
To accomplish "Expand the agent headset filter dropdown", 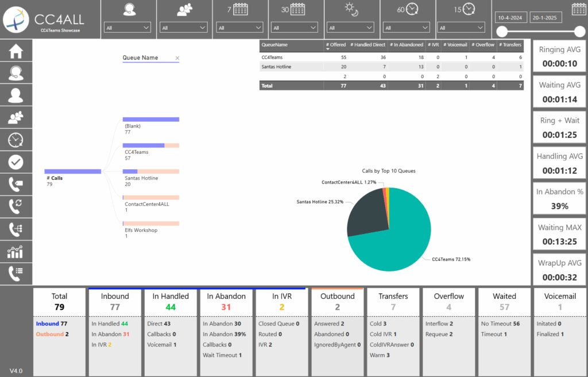I will [x=127, y=28].
